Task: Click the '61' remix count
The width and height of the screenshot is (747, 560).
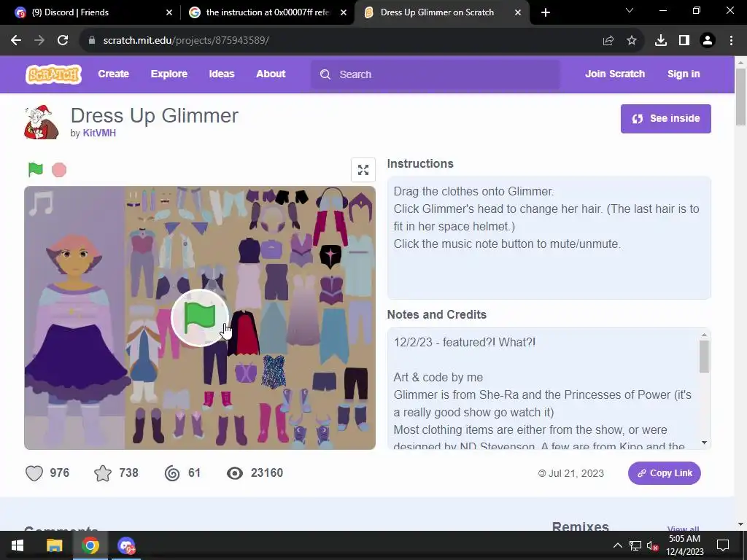Action: click(194, 472)
